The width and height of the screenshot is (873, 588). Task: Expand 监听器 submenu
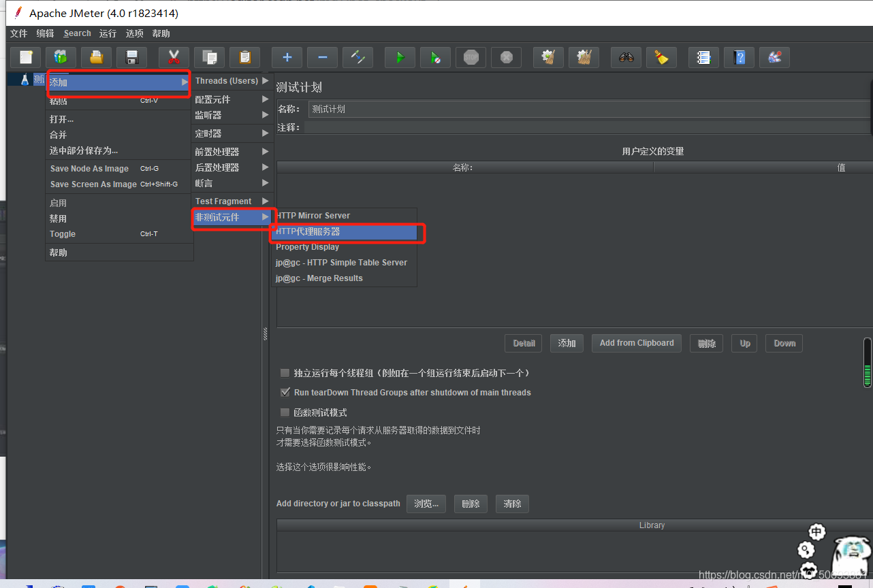click(232, 115)
